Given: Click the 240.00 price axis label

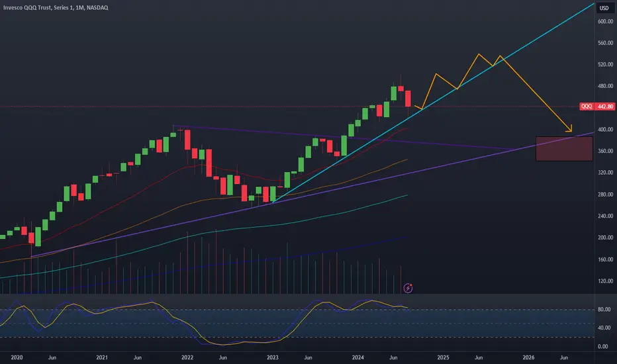Looking at the screenshot, I should pos(605,216).
